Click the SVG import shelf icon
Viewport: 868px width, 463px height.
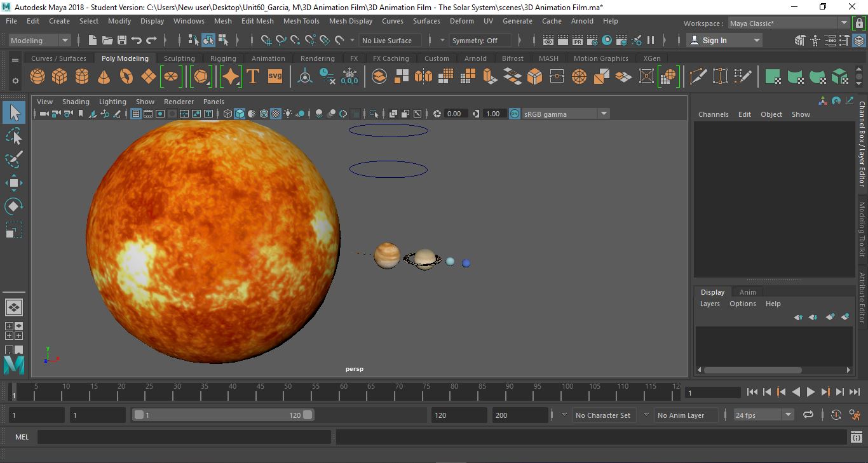point(275,77)
